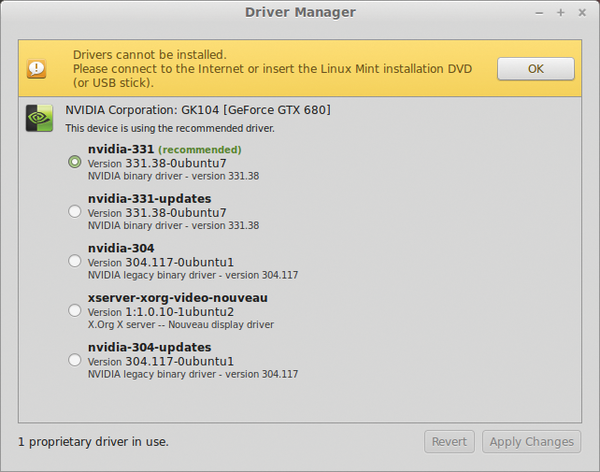Dismiss the warning with the OK button
The image size is (600, 472).
[535, 69]
